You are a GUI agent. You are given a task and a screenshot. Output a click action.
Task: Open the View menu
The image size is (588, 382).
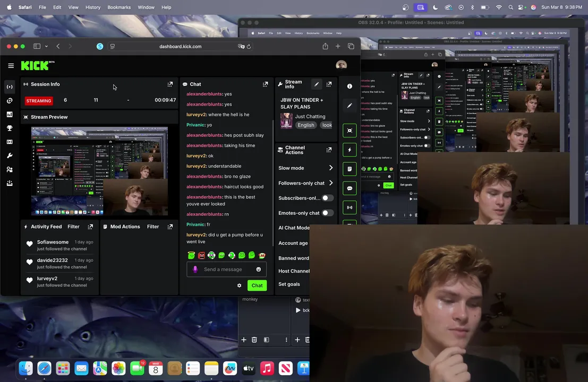[x=73, y=7]
